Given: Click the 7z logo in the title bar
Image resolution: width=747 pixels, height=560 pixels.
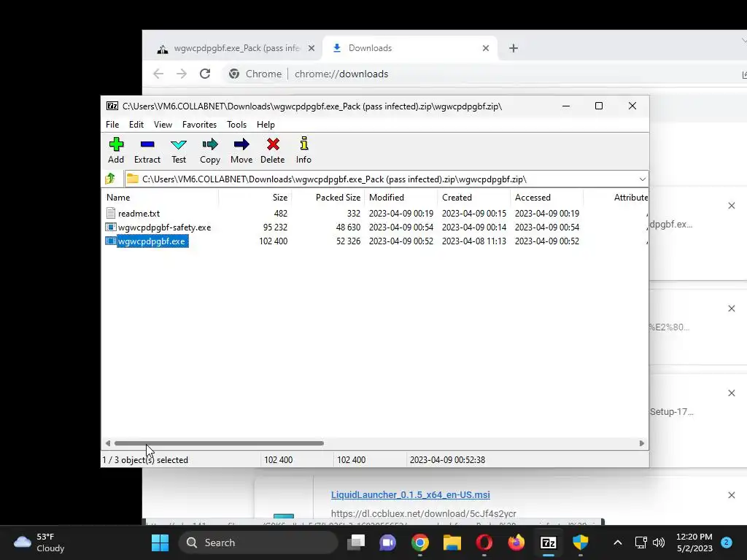Looking at the screenshot, I should click(112, 106).
